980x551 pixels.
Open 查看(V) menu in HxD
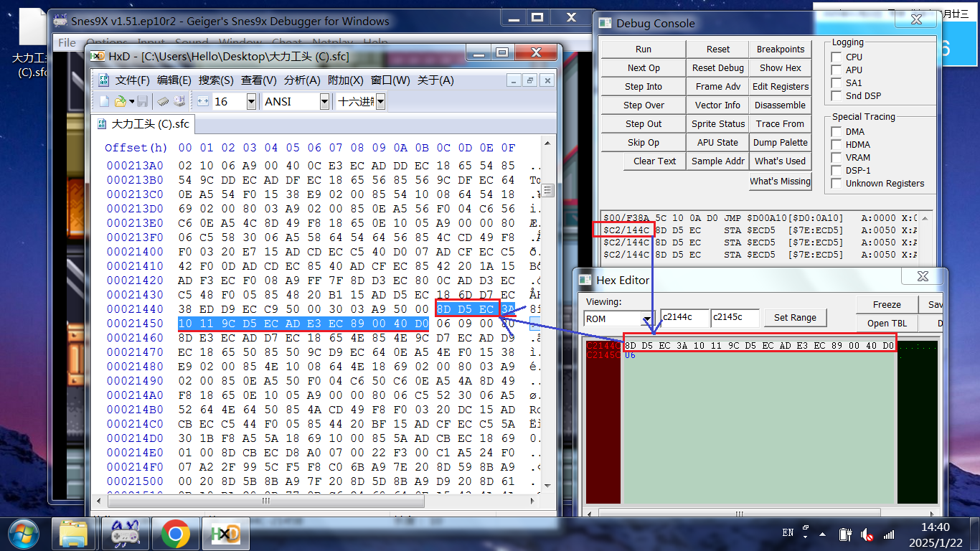pyautogui.click(x=258, y=80)
